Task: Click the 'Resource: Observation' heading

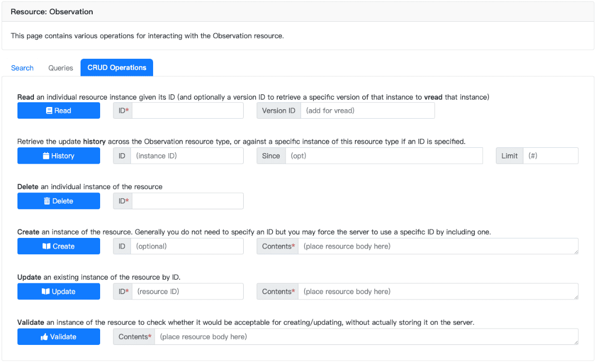Action: point(52,12)
